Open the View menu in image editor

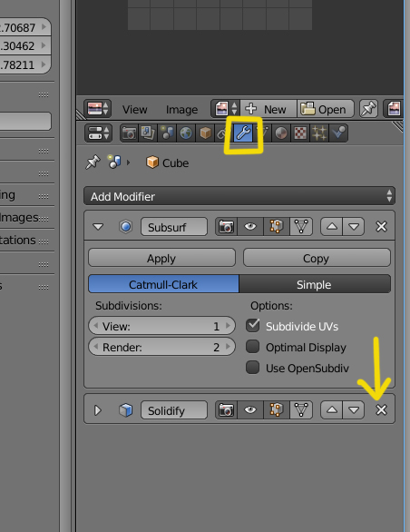click(x=134, y=110)
